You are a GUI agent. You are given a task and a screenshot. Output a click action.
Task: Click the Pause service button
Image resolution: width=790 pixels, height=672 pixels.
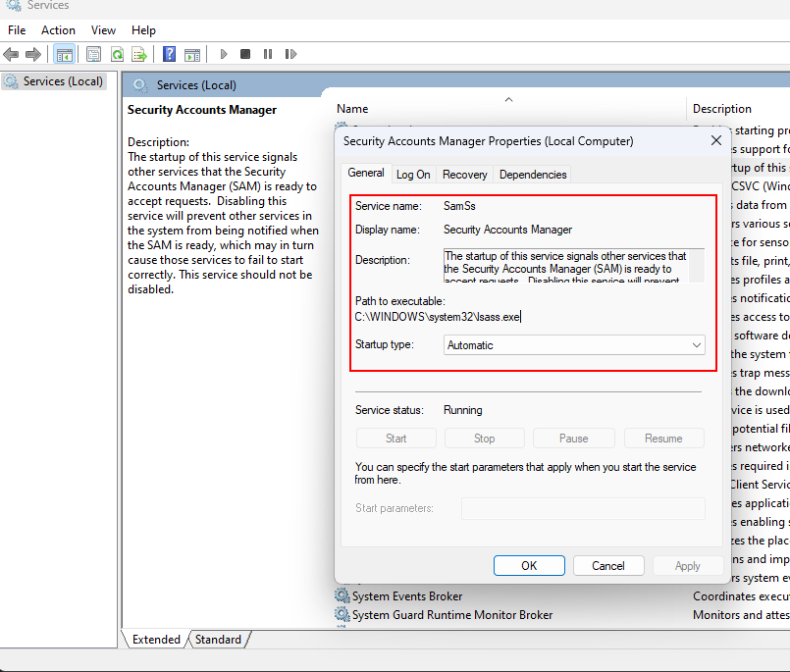pyautogui.click(x=573, y=439)
